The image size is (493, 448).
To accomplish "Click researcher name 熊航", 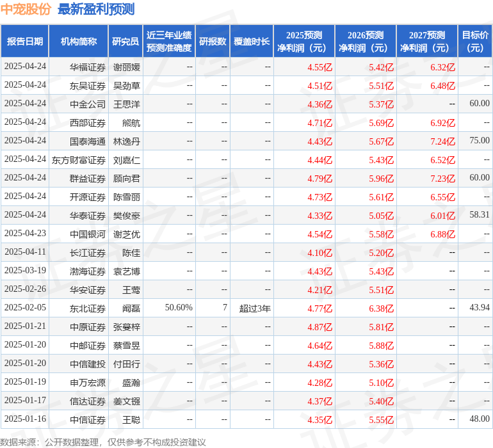I will pos(131,123).
